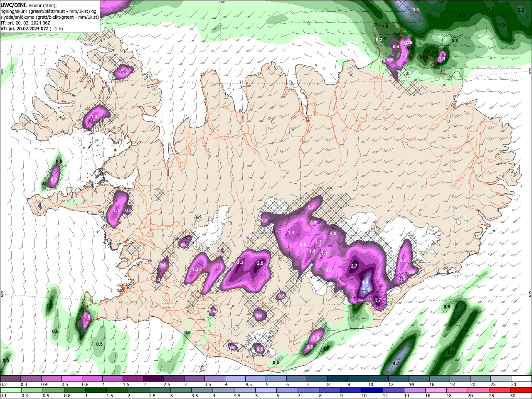The width and height of the screenshot is (532, 399).
Task: Click the 1.9 rain value at upper right
Action: 502,25
